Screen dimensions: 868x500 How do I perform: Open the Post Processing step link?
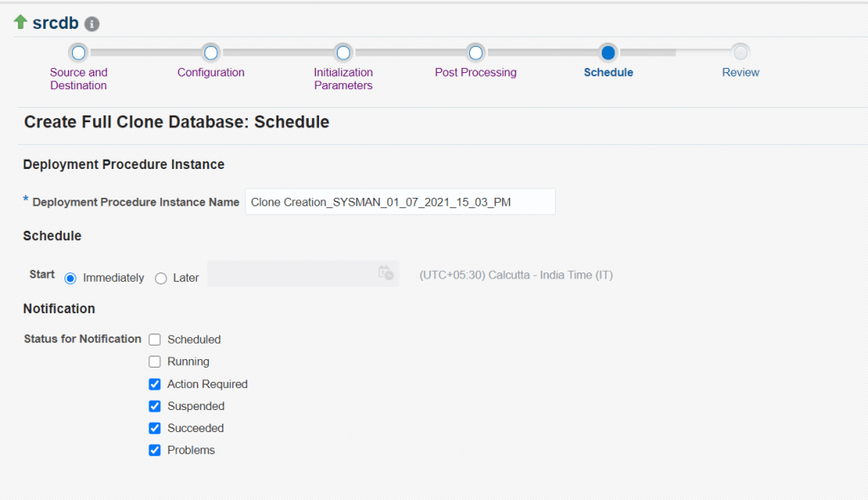(475, 73)
